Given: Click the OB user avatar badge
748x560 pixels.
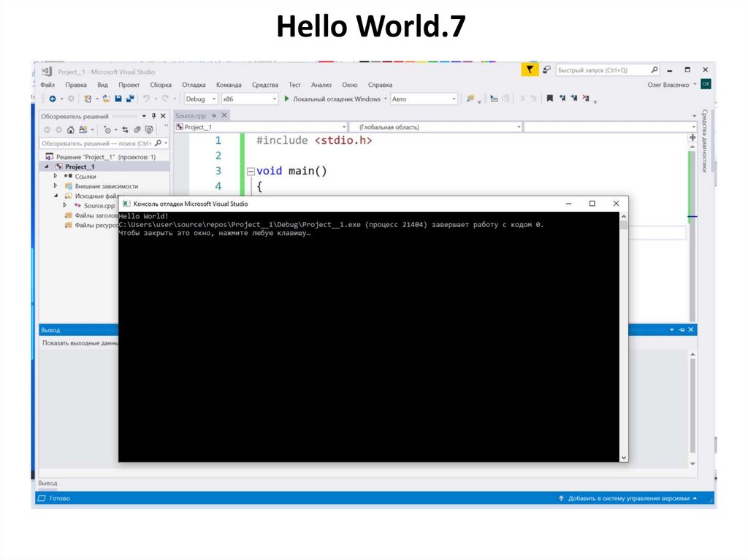Looking at the screenshot, I should pyautogui.click(x=706, y=84).
